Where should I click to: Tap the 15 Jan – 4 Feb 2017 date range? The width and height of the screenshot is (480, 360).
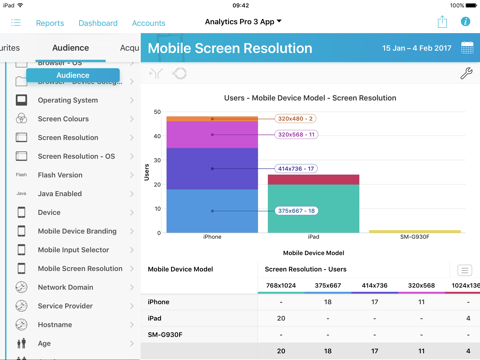pyautogui.click(x=417, y=48)
